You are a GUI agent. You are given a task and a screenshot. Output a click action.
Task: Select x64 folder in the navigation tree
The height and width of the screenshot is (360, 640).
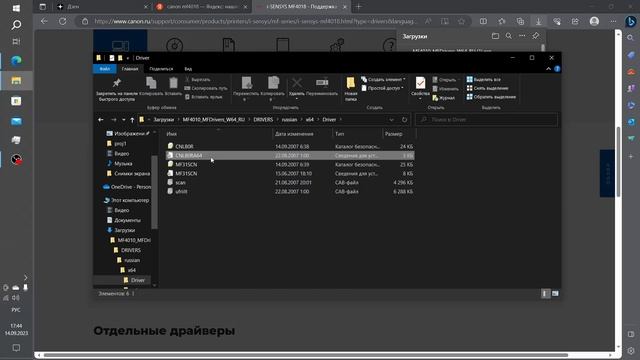(x=128, y=270)
